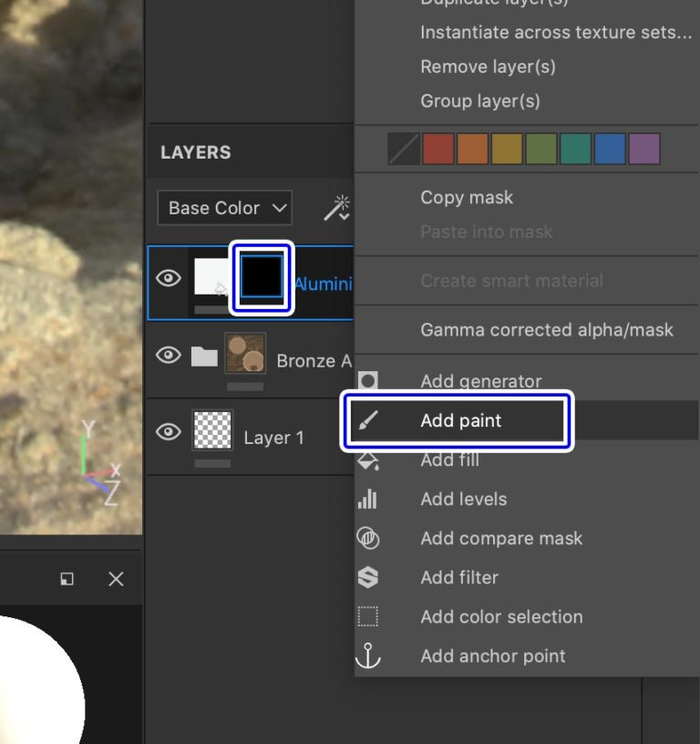Hide the Bronze group with eye icon

[169, 355]
